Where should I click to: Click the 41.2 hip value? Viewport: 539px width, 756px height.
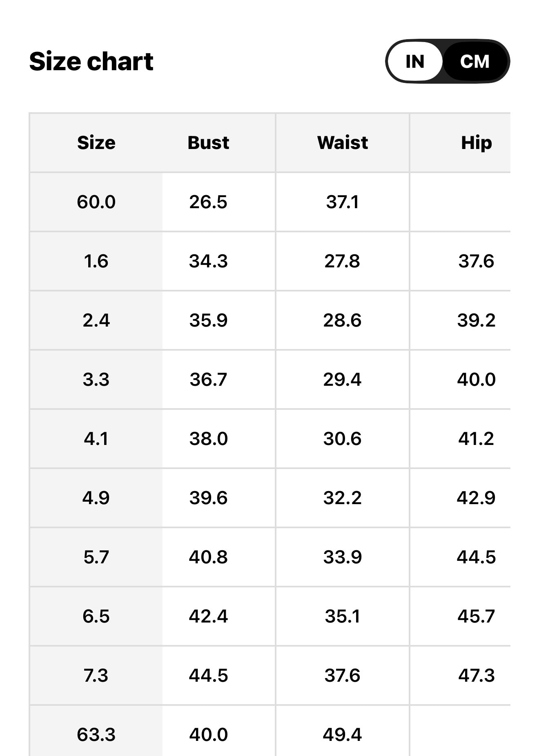(476, 439)
